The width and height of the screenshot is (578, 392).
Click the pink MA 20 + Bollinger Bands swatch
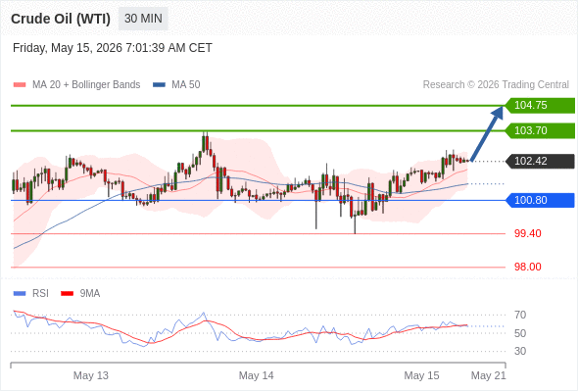[20, 85]
